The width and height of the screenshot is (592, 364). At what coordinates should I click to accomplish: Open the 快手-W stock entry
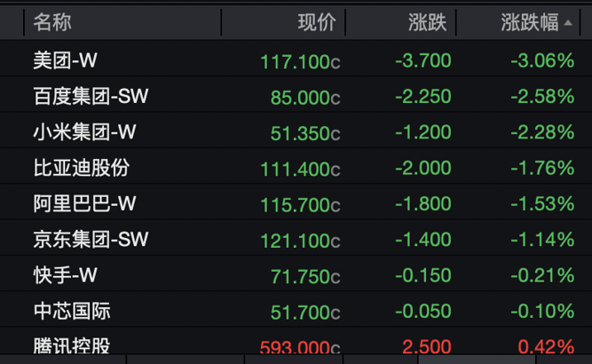click(66, 275)
